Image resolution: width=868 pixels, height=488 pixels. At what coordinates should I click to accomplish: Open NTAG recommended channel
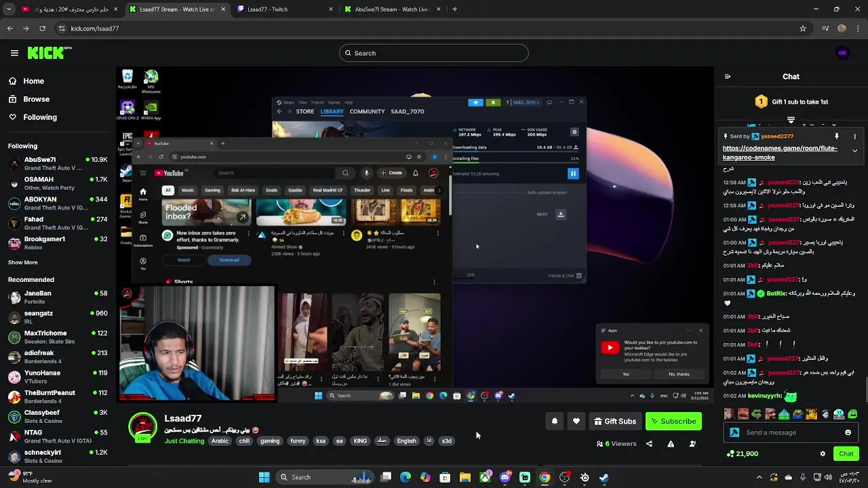pyautogui.click(x=58, y=436)
